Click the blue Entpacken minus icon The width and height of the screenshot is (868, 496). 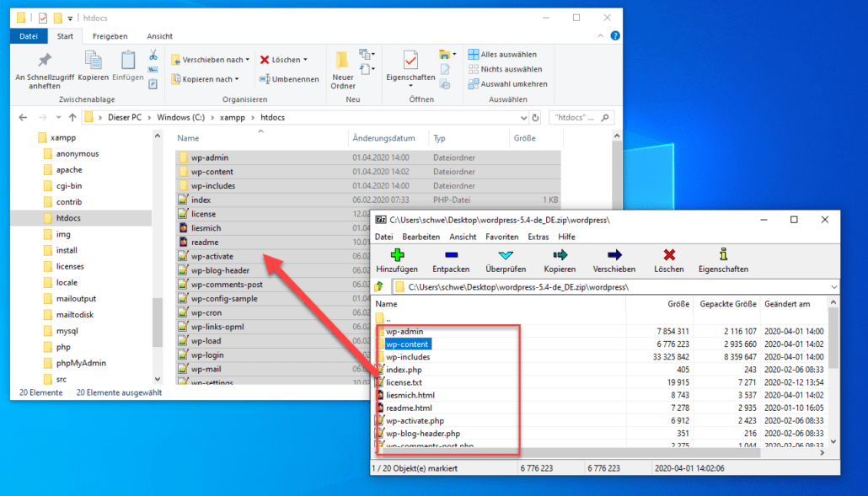tap(451, 255)
